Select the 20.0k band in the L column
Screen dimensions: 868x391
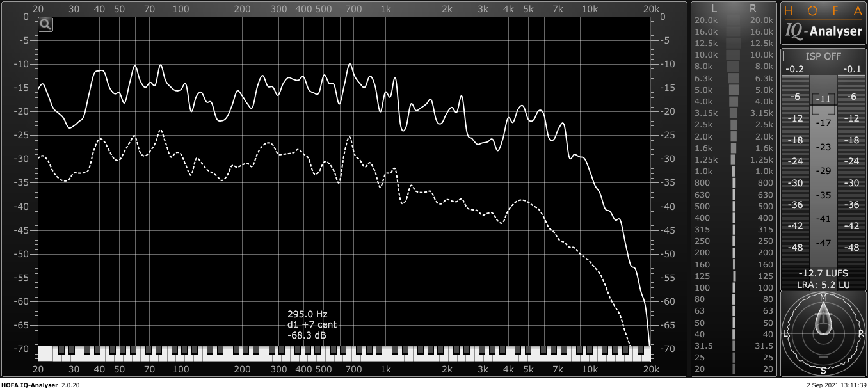click(x=706, y=20)
